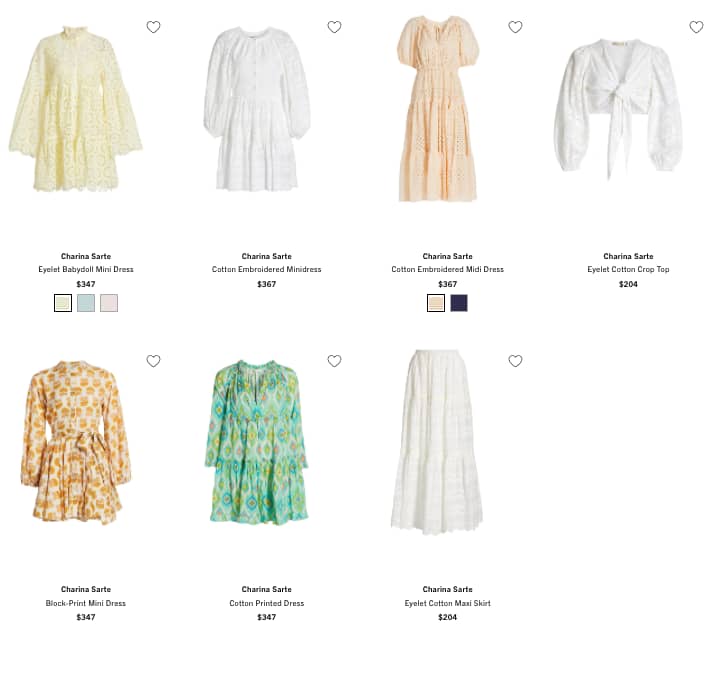Viewport: 712px width, 680px height.
Task: Select the light blue swatch for the Babydoll Mini Dress
Action: click(86, 303)
